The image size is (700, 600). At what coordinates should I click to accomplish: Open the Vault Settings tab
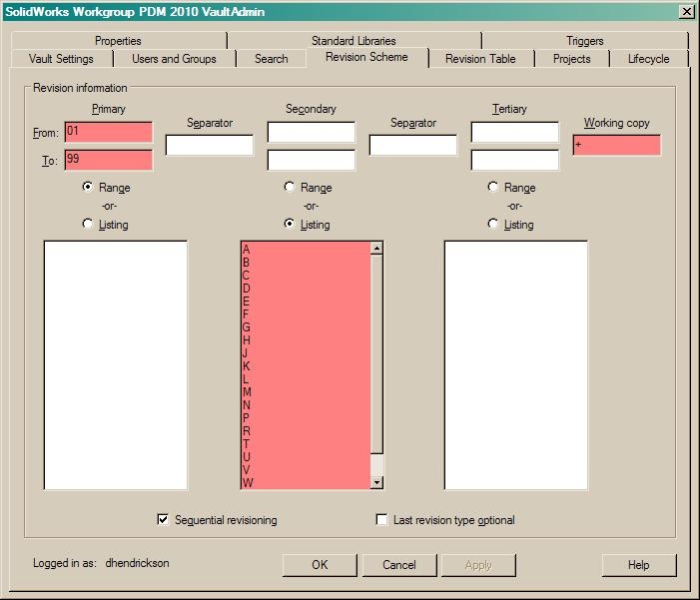pyautogui.click(x=61, y=59)
